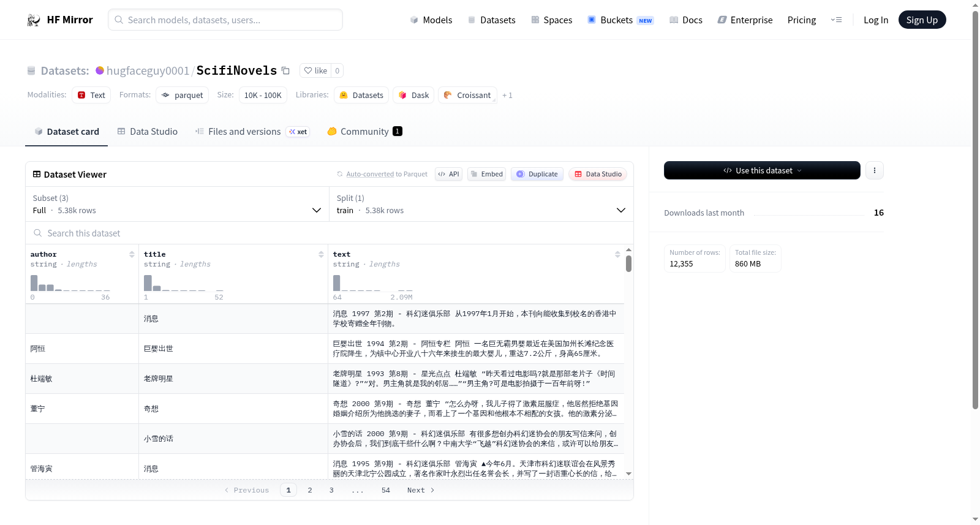Click the Text modality tag
This screenshot has height=525, width=980.
(91, 95)
